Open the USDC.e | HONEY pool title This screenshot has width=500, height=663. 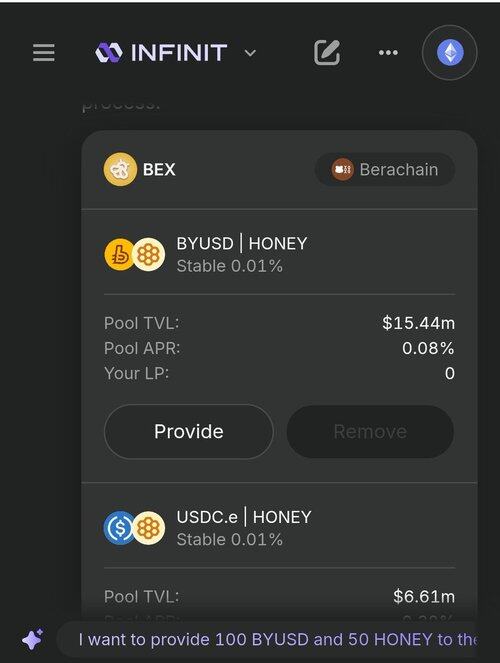pyautogui.click(x=244, y=517)
